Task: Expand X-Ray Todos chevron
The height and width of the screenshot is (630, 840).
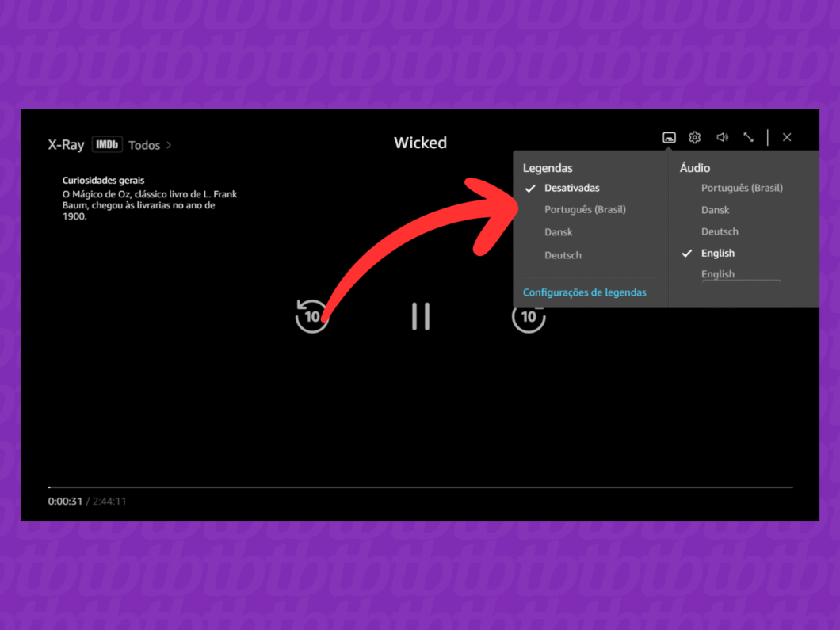Action: tap(170, 145)
